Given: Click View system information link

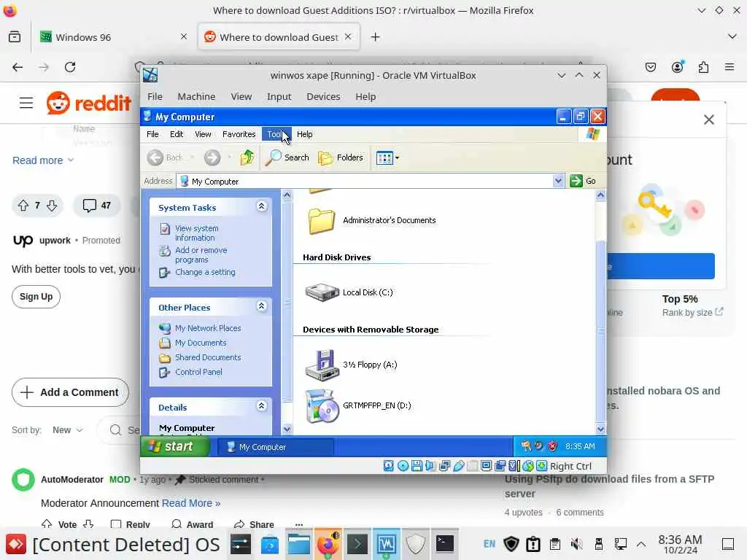Looking at the screenshot, I should coord(197,233).
